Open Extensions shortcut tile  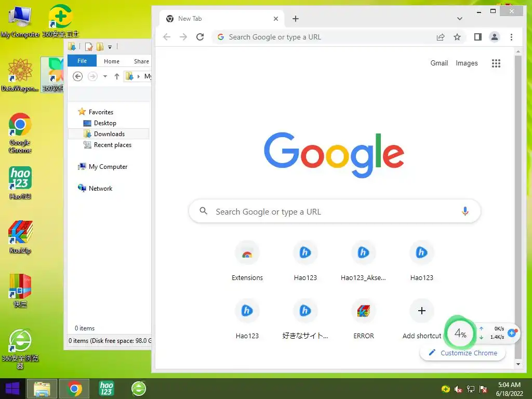[247, 261]
